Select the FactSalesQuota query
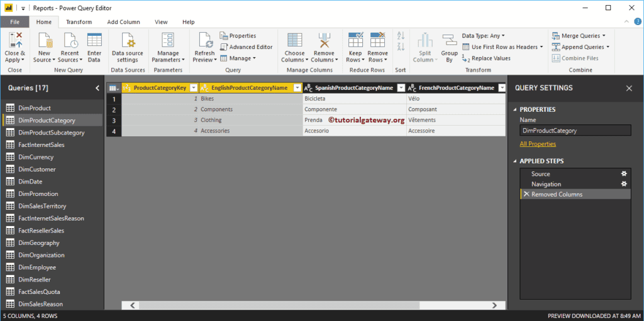This screenshot has height=321, width=644. 52,292
